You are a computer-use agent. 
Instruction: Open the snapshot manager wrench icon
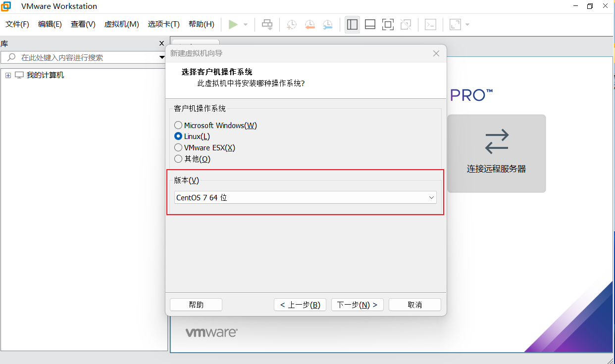[328, 24]
